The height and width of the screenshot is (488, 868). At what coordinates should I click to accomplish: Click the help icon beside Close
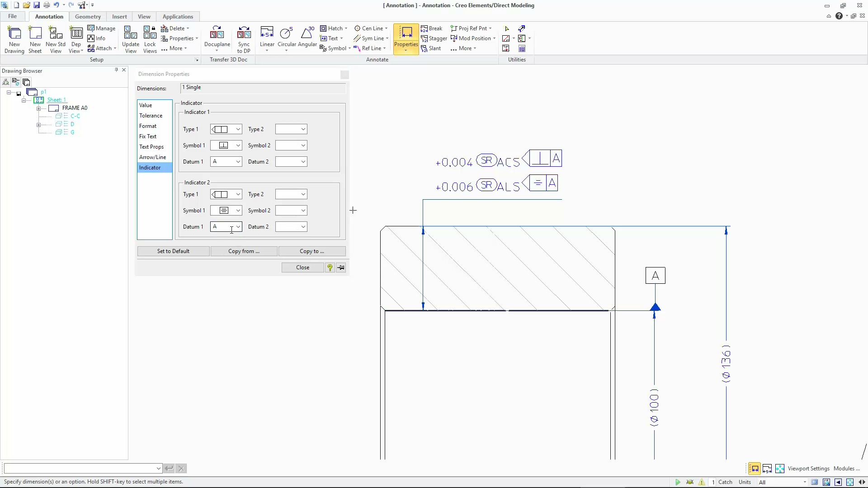[330, 267]
